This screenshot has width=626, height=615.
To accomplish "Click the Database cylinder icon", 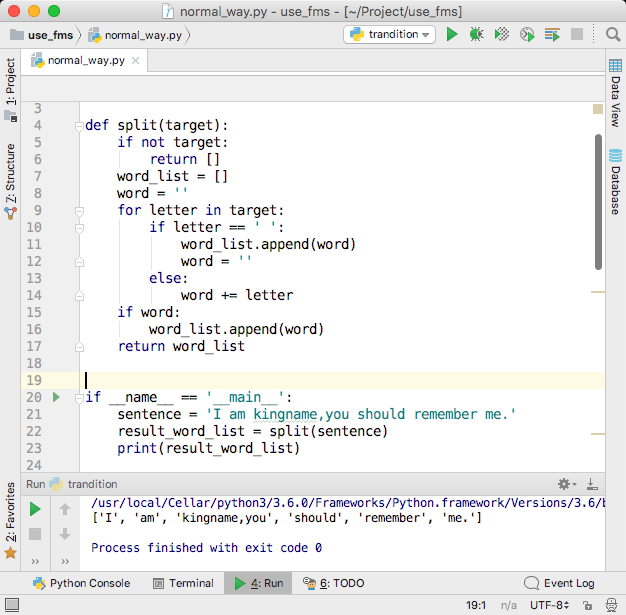I will tap(615, 155).
